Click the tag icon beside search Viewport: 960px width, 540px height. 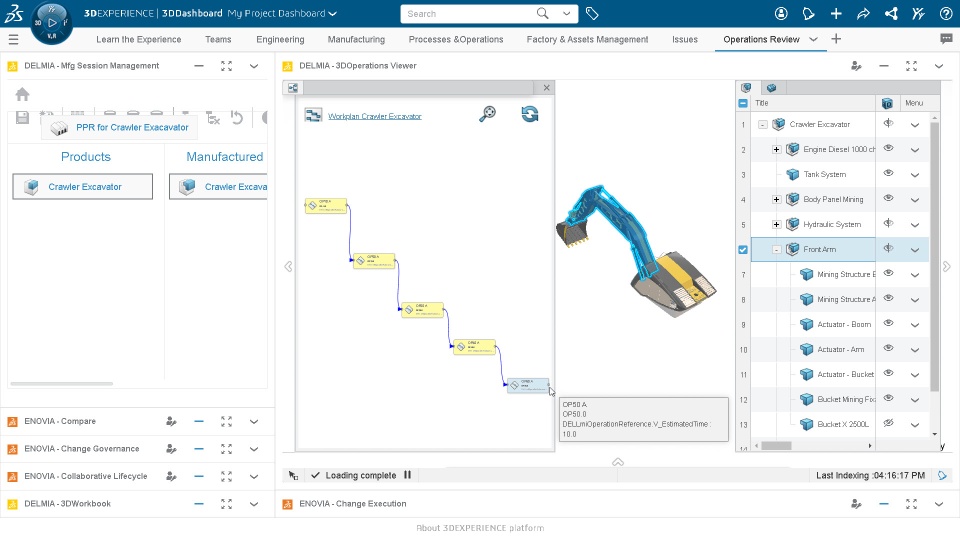point(592,13)
